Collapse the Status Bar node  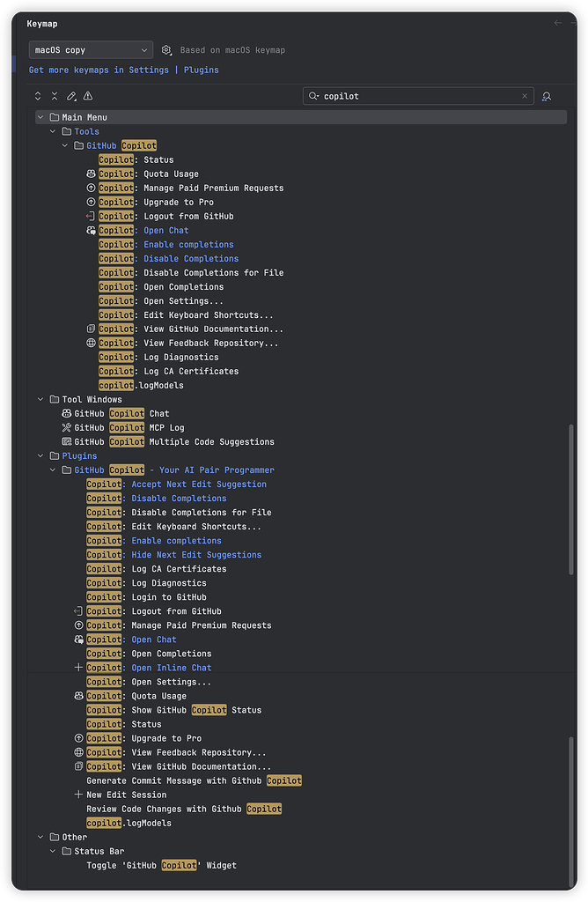point(53,851)
